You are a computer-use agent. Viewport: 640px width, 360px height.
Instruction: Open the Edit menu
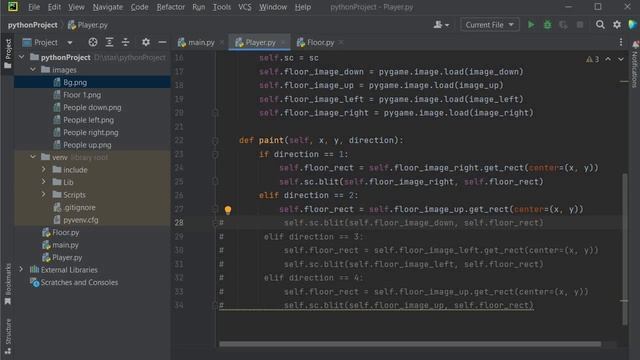tap(54, 7)
